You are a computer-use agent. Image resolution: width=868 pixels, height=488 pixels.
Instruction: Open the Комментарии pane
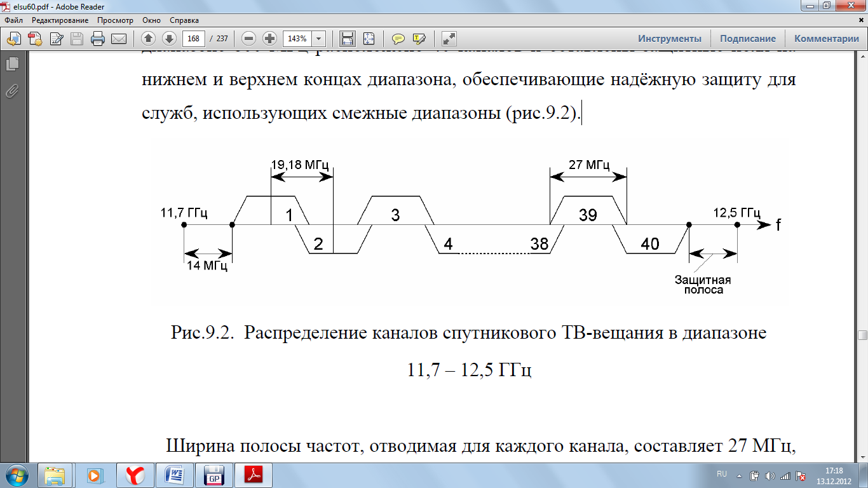click(x=826, y=39)
